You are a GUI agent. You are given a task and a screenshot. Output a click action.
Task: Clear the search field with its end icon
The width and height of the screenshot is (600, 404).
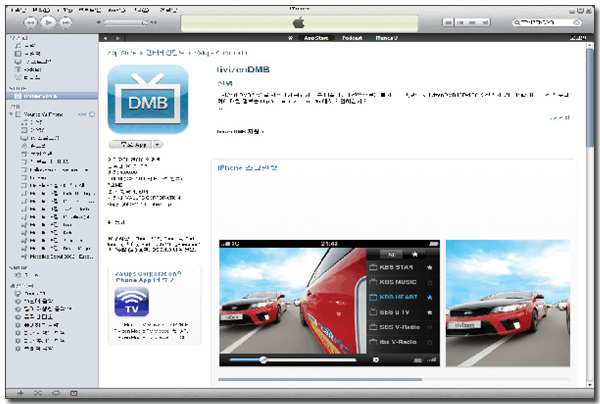coord(577,23)
